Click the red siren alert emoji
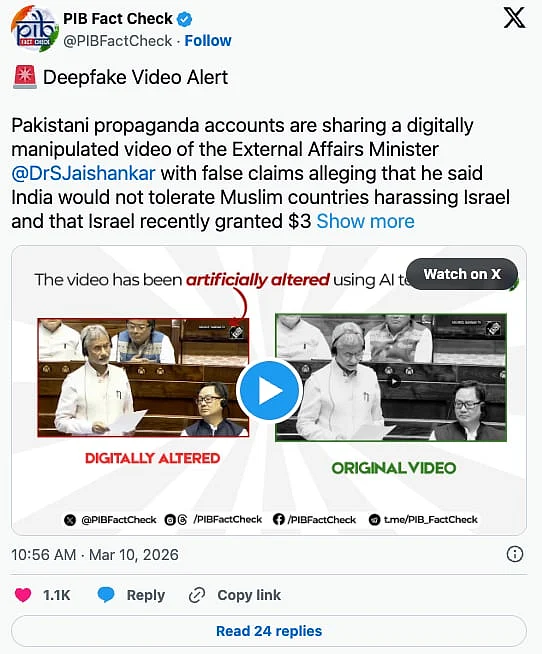 25,77
